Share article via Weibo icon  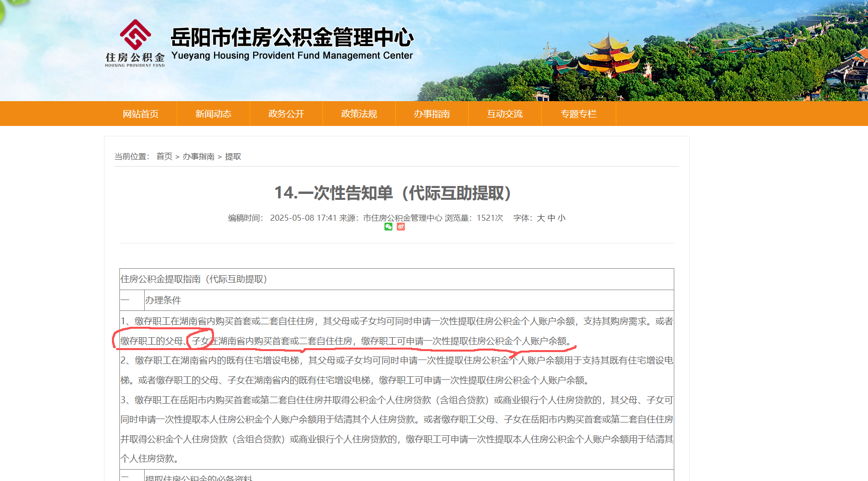pos(401,227)
